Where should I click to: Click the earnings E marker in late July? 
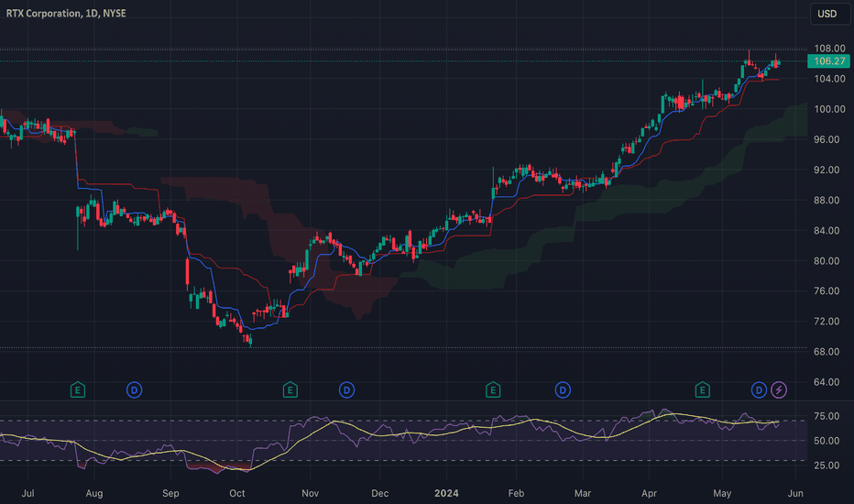(x=78, y=390)
